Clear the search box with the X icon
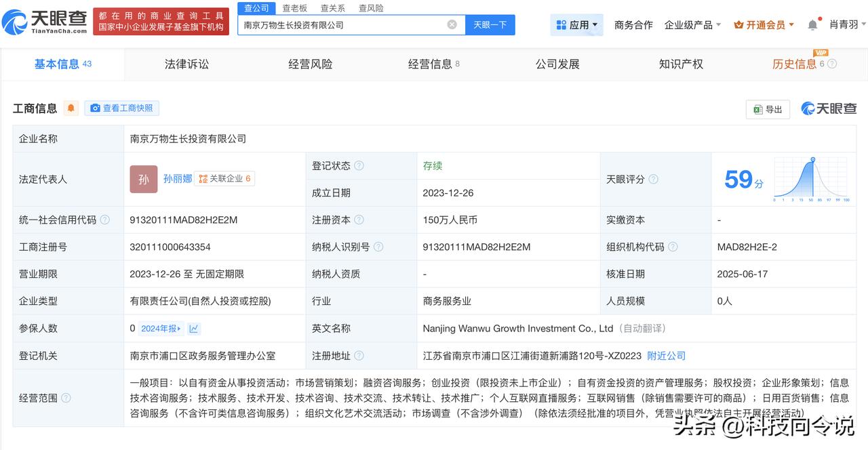868x450 pixels. coord(452,25)
